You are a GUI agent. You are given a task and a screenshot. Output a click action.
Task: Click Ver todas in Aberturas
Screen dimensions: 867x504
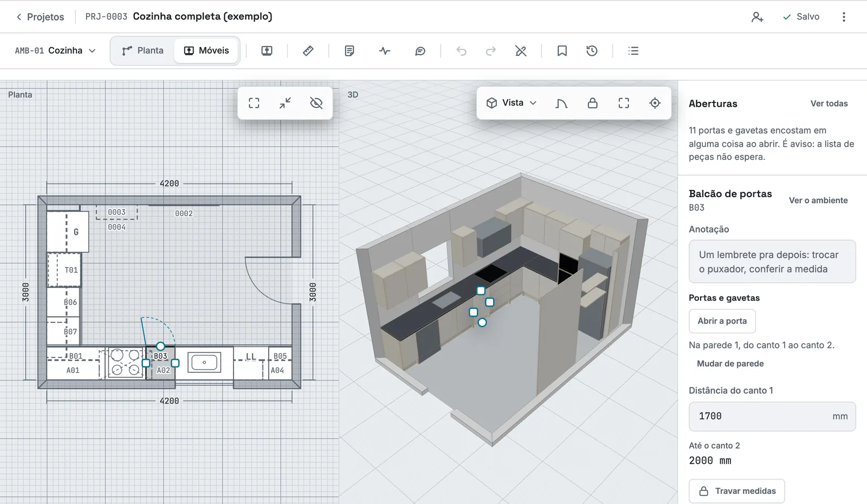(829, 104)
